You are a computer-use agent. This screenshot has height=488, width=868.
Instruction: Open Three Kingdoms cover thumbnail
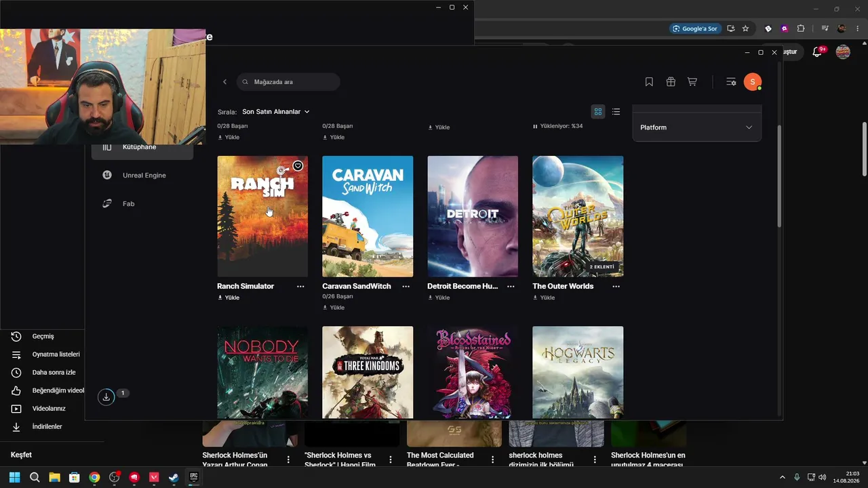click(368, 372)
